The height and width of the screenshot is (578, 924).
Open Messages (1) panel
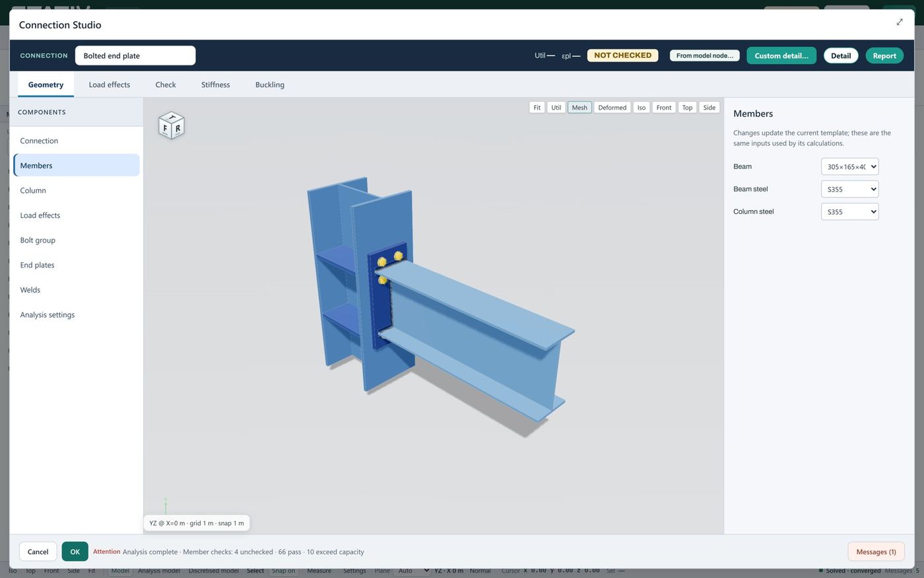pos(876,552)
